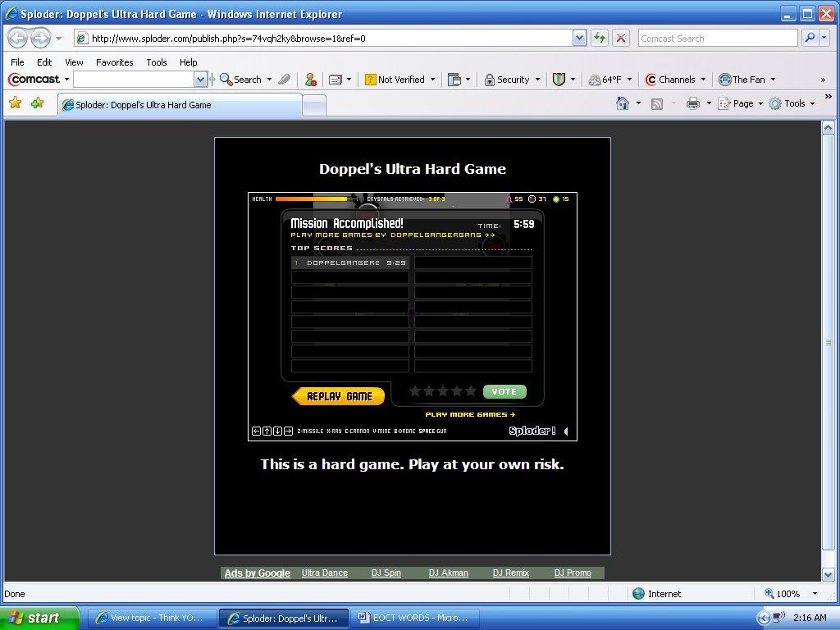Expand the Security toolbar dropdown

coord(512,80)
